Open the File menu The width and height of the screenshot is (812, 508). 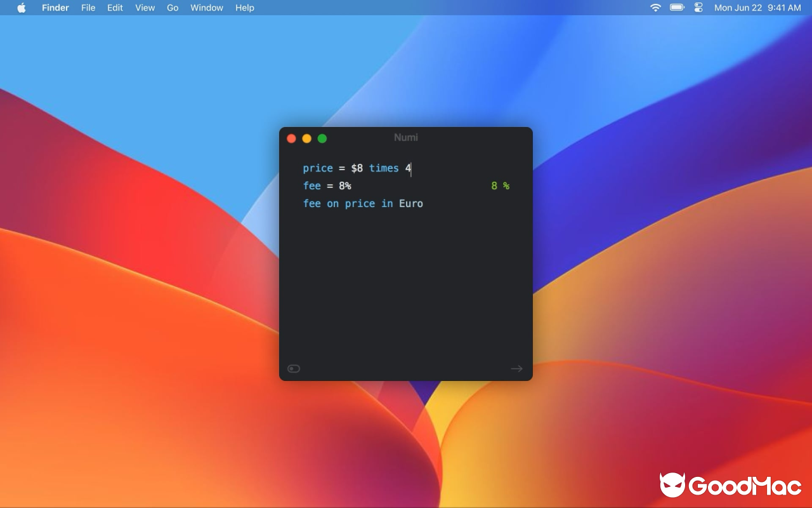(x=88, y=8)
